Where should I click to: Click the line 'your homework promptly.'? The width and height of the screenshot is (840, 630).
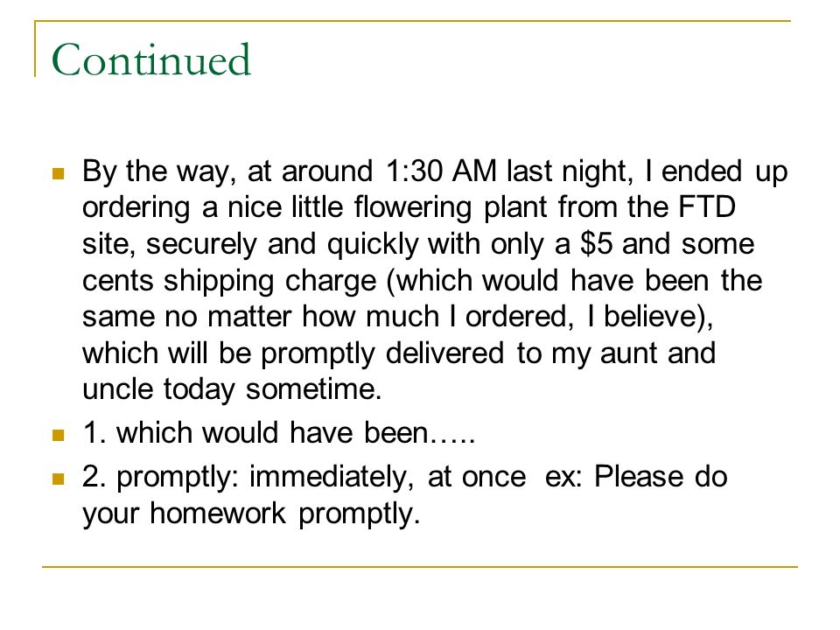pyautogui.click(x=251, y=514)
